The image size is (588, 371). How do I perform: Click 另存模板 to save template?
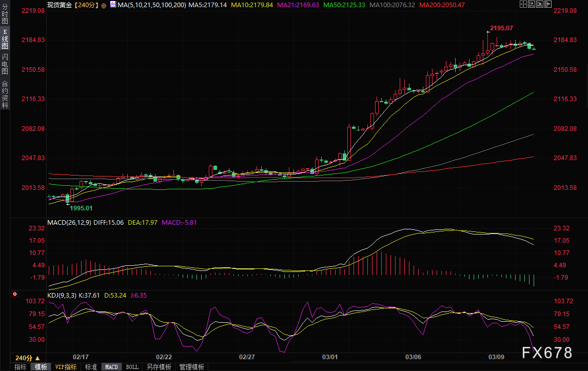pos(159,367)
